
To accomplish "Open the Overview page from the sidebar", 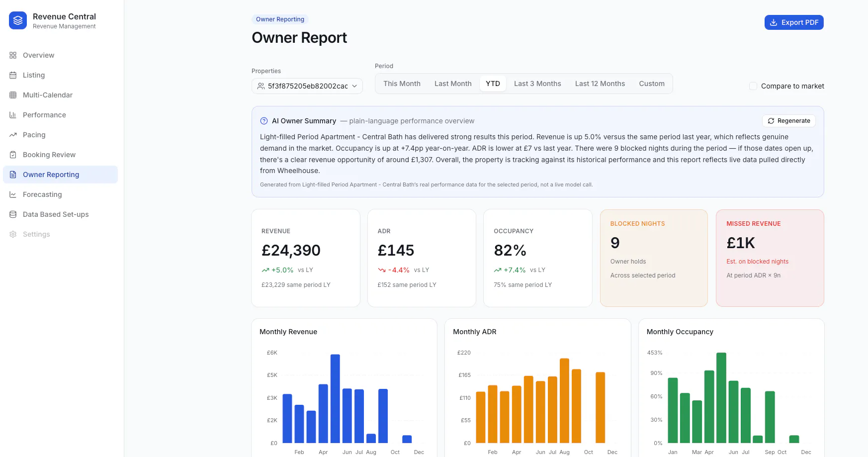I will pyautogui.click(x=60, y=55).
